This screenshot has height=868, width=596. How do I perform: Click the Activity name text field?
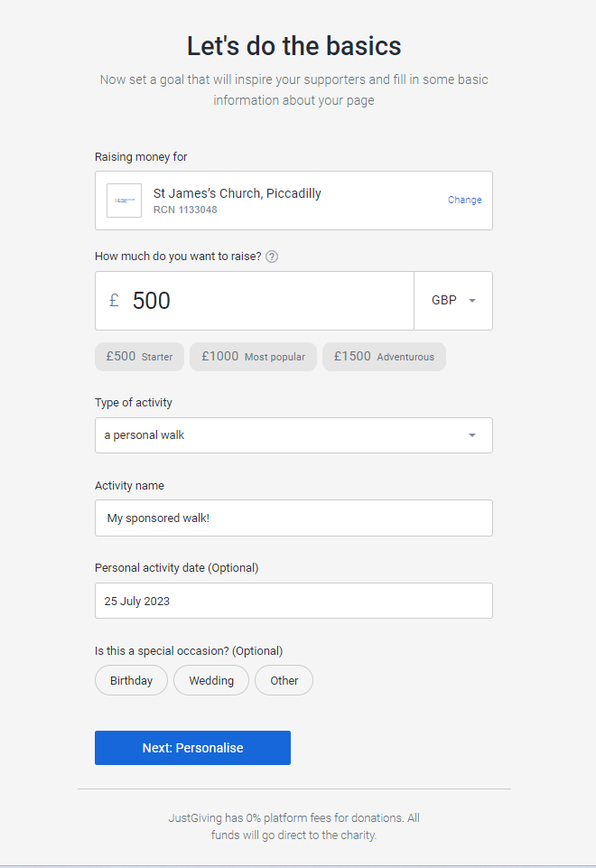(x=293, y=518)
